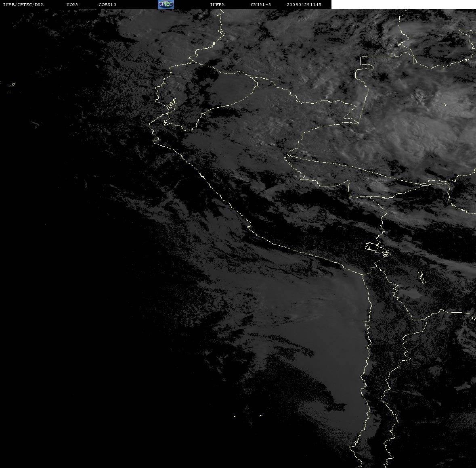Click the CANAL-5 channel label
The width and height of the screenshot is (476, 468).
261,4
